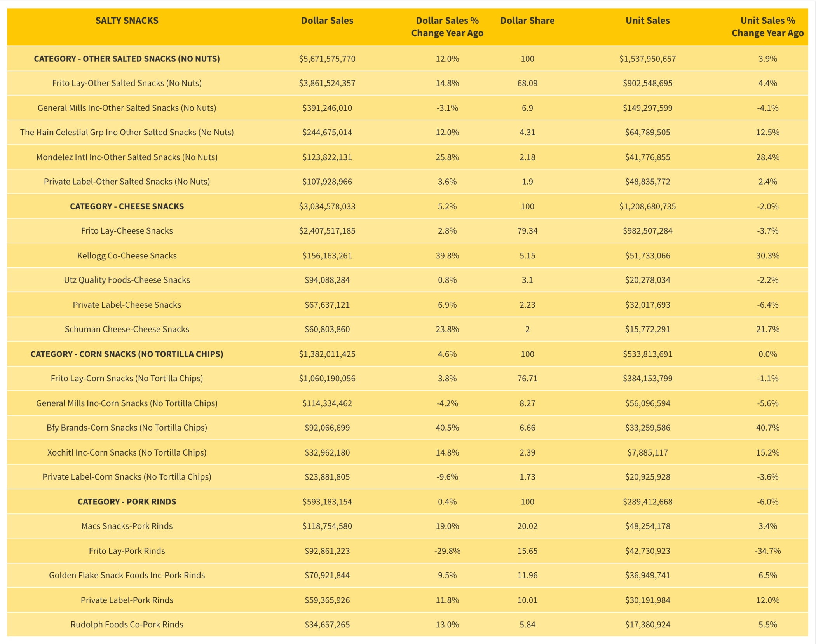This screenshot has width=816, height=644.
Task: Click the $244,675,014 dollar sales value
Action: tap(327, 133)
